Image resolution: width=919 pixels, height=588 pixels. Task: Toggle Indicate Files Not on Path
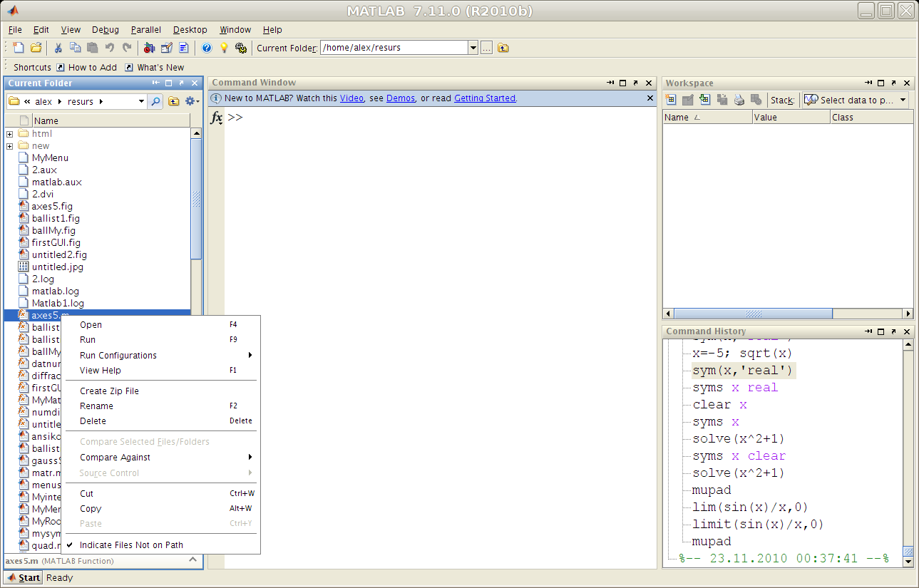point(132,545)
